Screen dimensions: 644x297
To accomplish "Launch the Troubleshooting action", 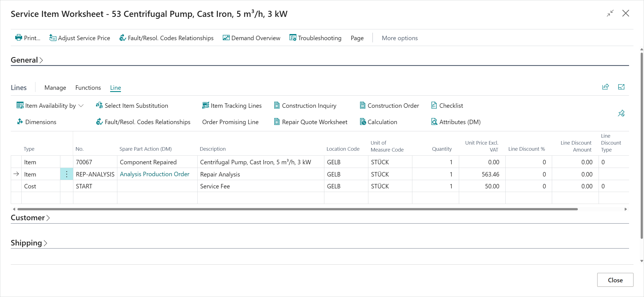I will tap(315, 38).
